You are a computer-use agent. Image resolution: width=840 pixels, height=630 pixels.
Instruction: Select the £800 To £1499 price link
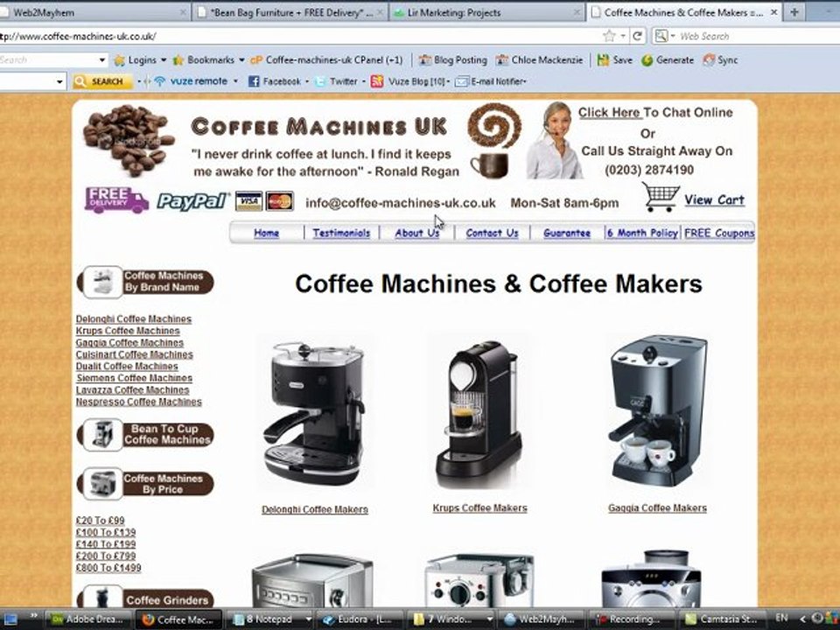point(108,567)
